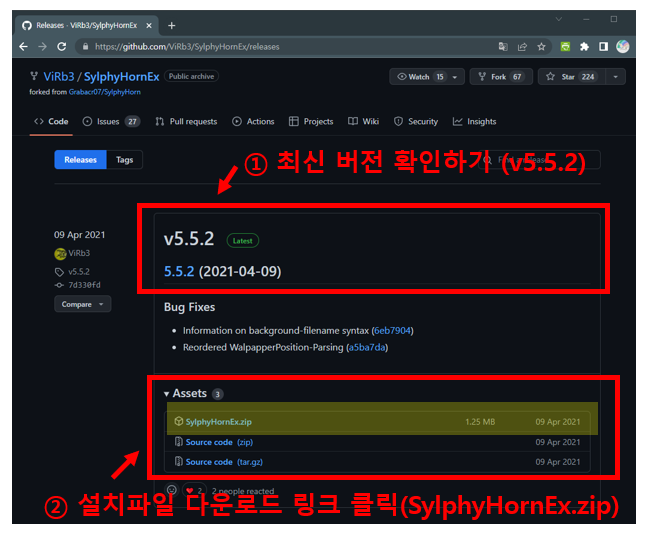Open forked source Grabacr07/SylphyHorn link
649x535 pixels.
(x=105, y=92)
